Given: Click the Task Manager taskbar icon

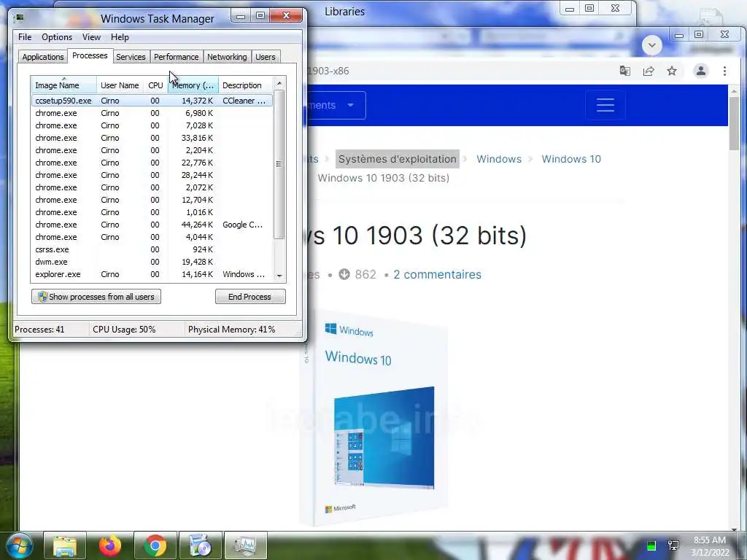Looking at the screenshot, I should pos(245,545).
